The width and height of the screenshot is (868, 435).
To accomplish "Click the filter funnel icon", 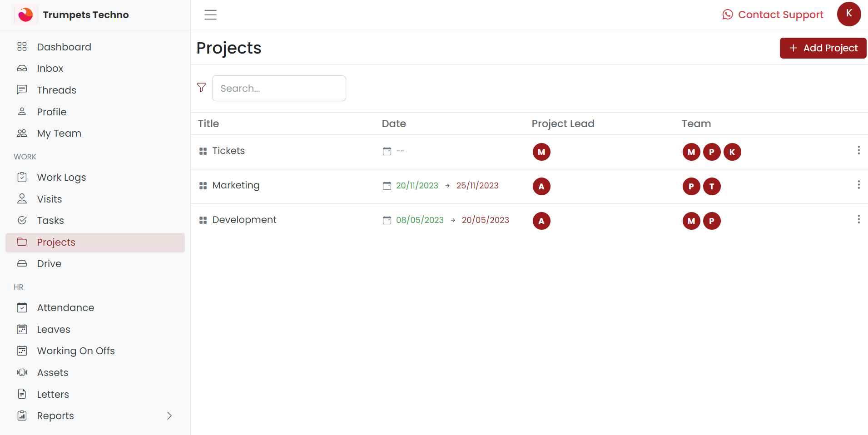I will (201, 88).
